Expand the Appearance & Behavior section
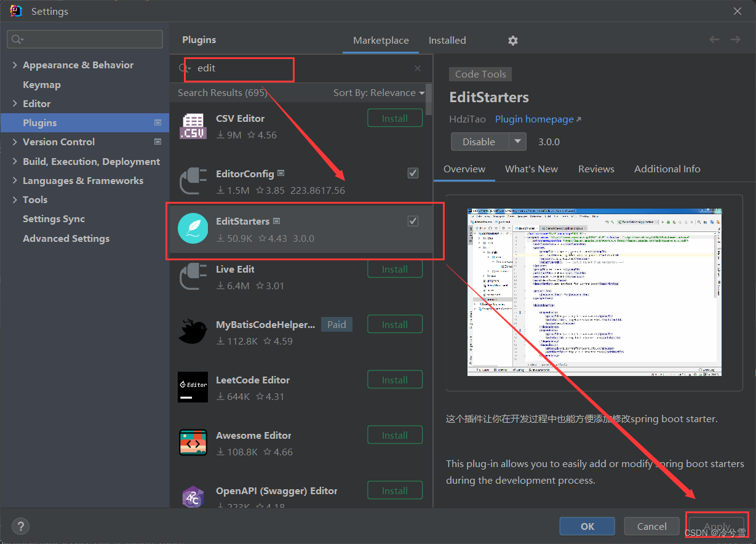Viewport: 756px width, 544px height. pos(15,65)
